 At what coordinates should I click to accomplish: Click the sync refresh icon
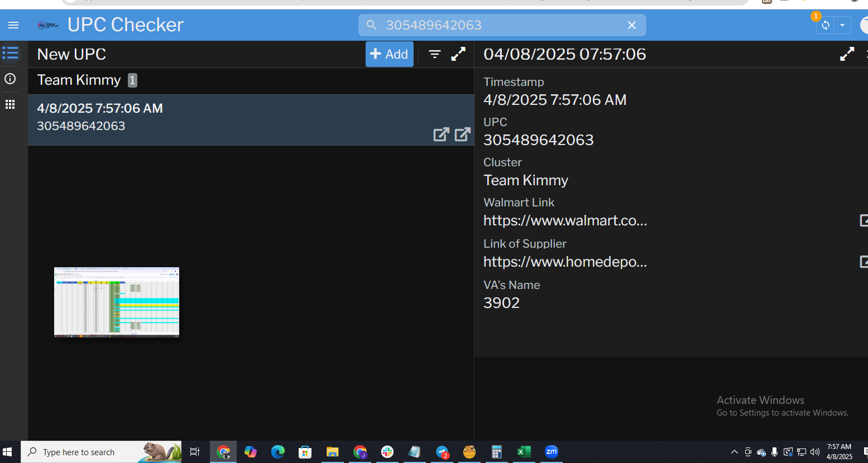click(x=825, y=25)
